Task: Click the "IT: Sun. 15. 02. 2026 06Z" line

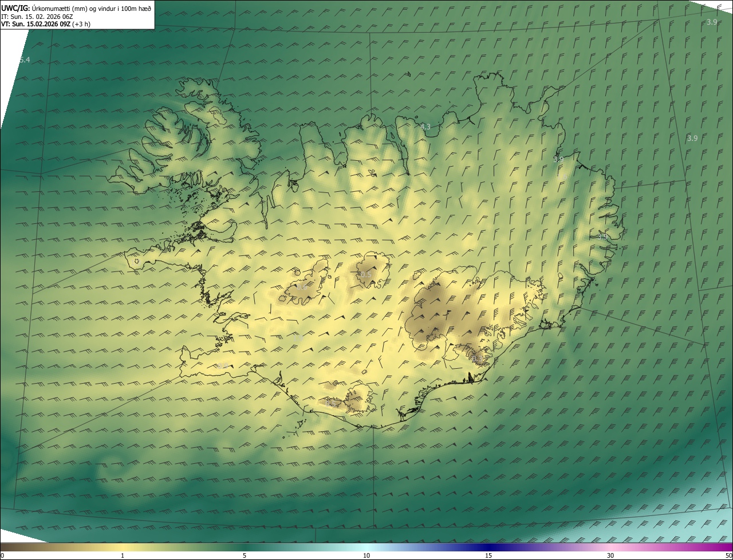Action: click(37, 16)
